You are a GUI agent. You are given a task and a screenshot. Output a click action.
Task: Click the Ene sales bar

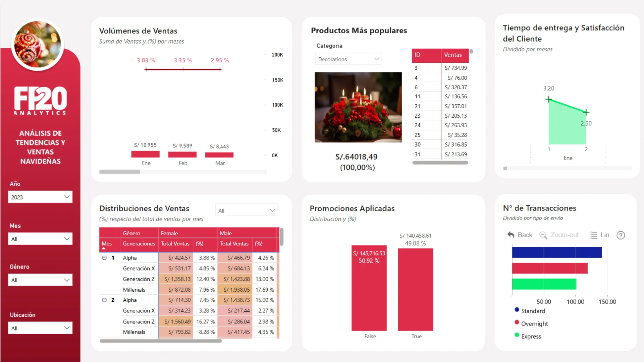145,154
